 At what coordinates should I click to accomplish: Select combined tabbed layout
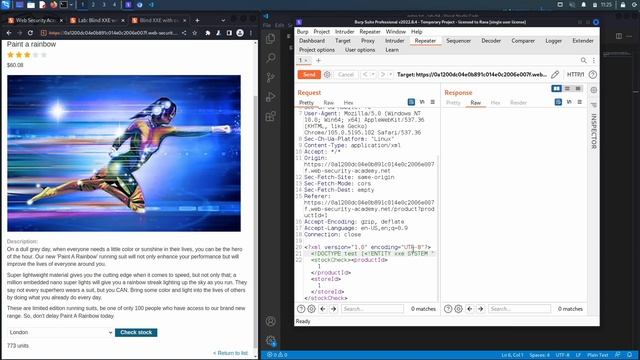coord(578,89)
